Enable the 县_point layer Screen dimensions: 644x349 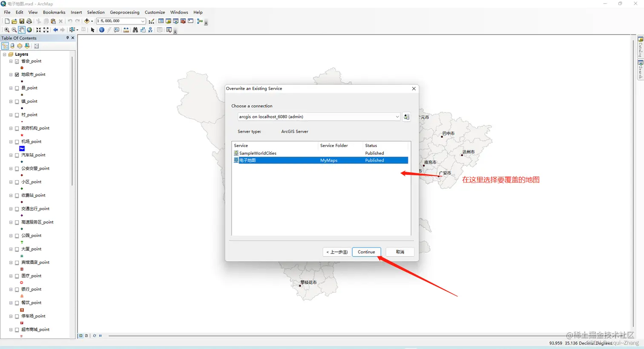(x=17, y=88)
